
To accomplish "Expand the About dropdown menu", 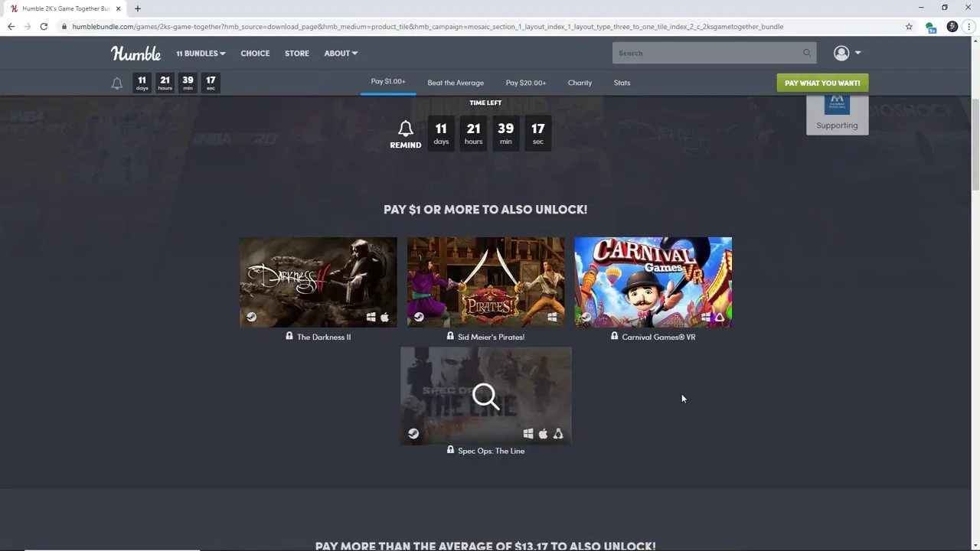I will tap(341, 54).
